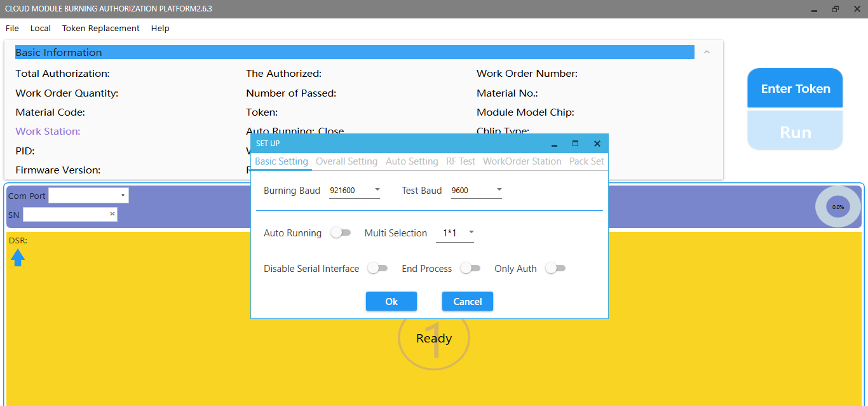This screenshot has height=406, width=868.
Task: Toggle the Auto Running switch
Action: [x=341, y=233]
